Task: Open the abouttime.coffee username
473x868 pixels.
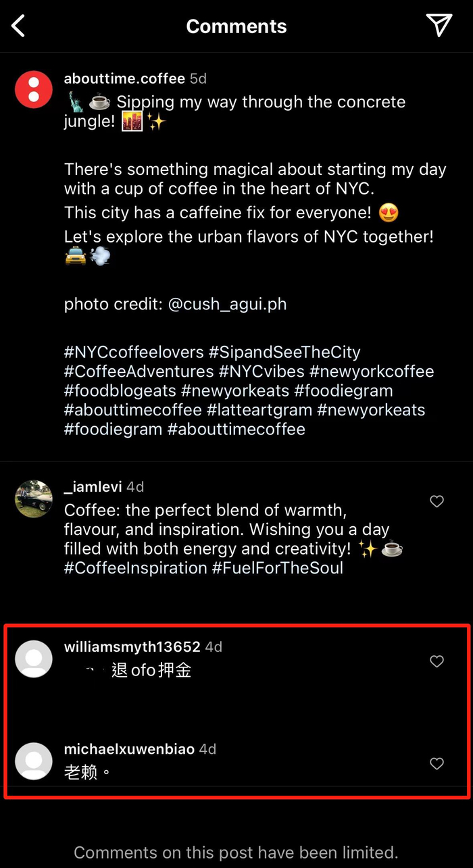Action: click(124, 78)
